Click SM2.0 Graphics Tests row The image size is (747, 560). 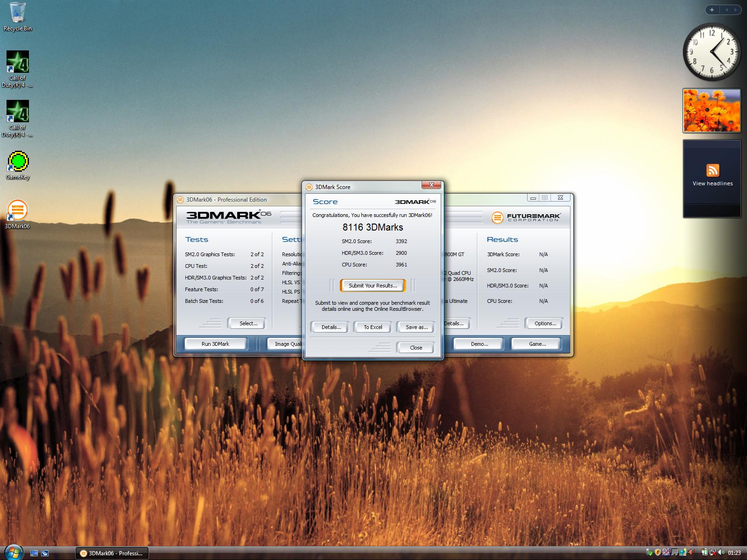(224, 254)
